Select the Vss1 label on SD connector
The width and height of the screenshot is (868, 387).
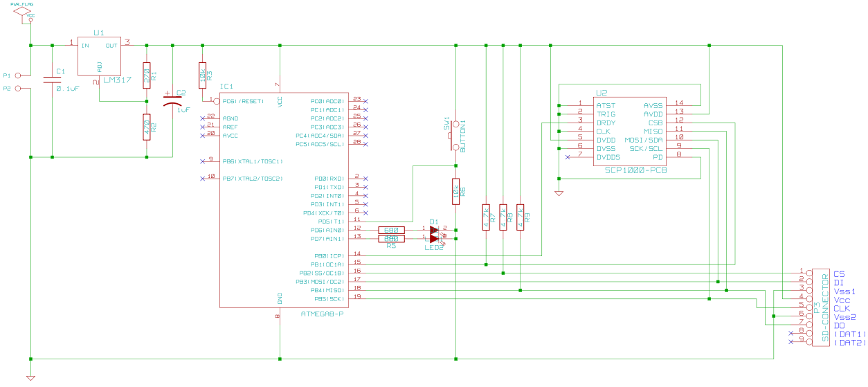click(844, 291)
